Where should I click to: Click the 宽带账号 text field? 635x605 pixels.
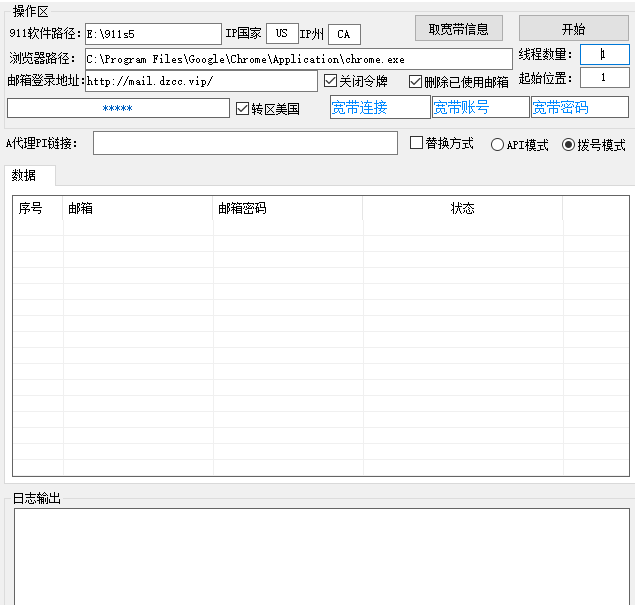(x=480, y=108)
